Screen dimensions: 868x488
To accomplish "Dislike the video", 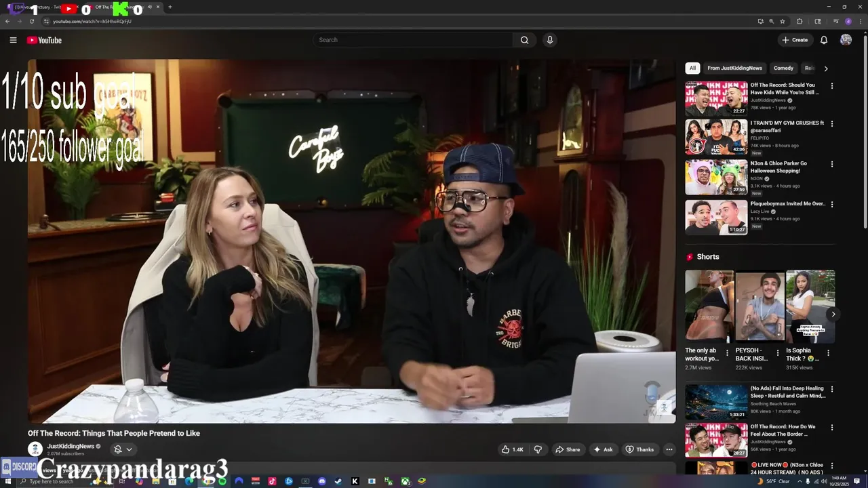I will pyautogui.click(x=538, y=449).
